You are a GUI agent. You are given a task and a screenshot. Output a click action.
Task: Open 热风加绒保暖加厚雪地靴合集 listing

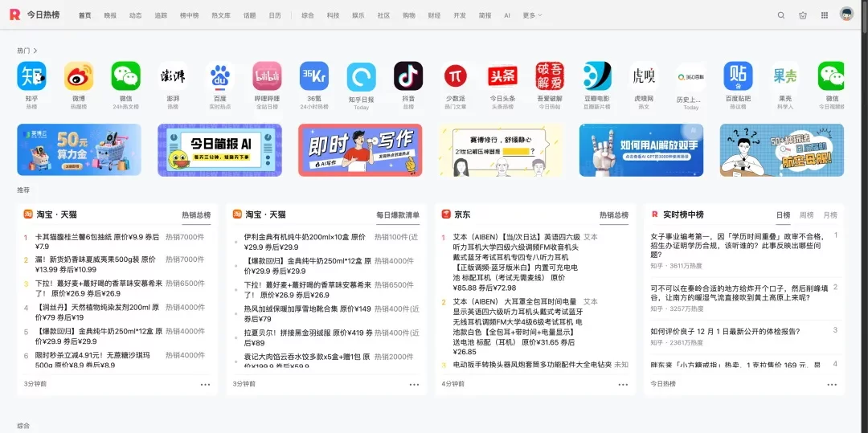(x=308, y=313)
